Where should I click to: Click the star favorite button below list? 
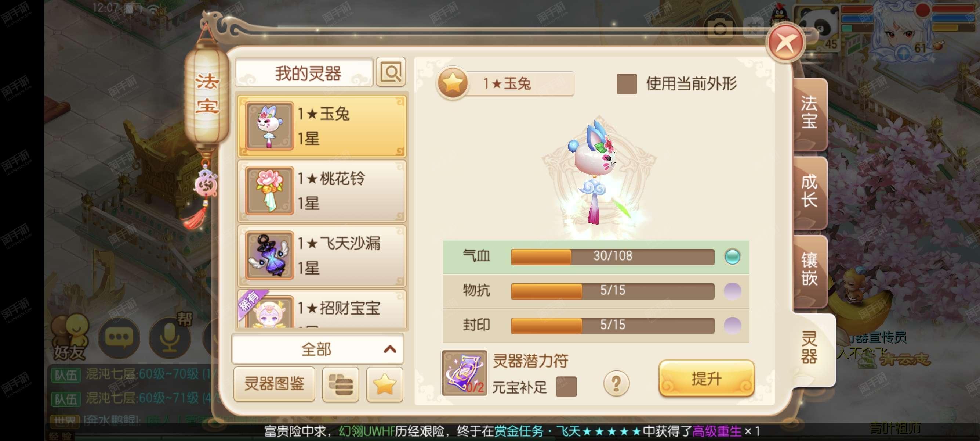384,384
